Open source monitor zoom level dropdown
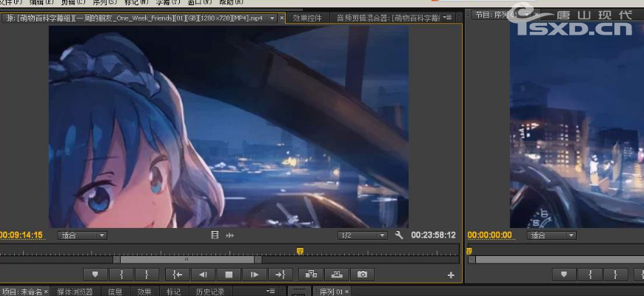 click(83, 235)
